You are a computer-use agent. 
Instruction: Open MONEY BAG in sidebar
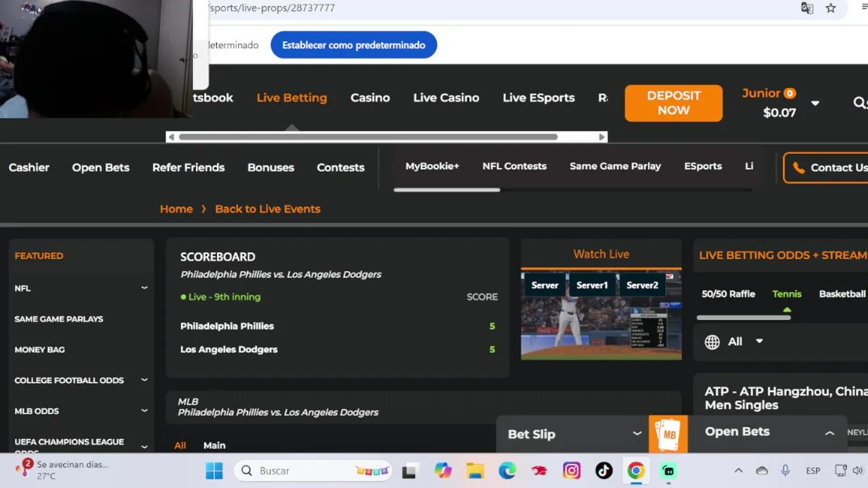39,350
